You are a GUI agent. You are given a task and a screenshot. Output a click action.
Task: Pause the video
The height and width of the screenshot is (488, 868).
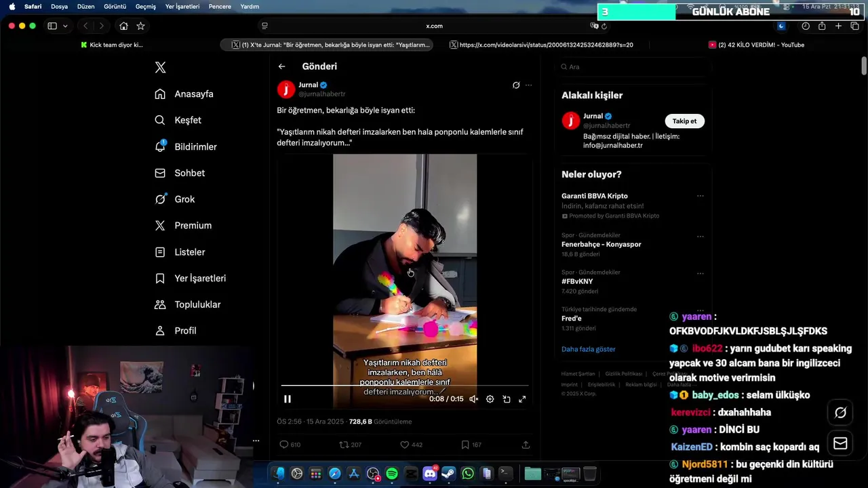(288, 399)
